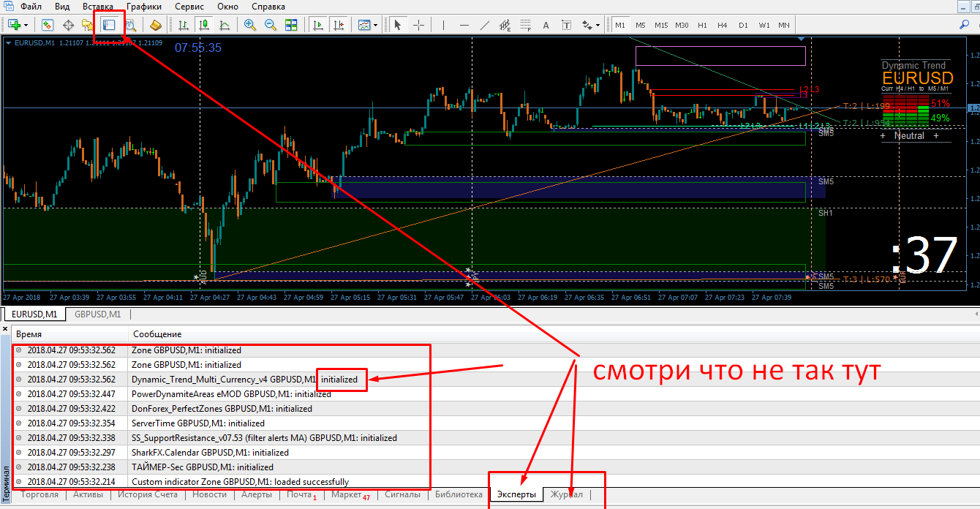
Task: Switch to M5 timeframe
Action: pyautogui.click(x=641, y=25)
